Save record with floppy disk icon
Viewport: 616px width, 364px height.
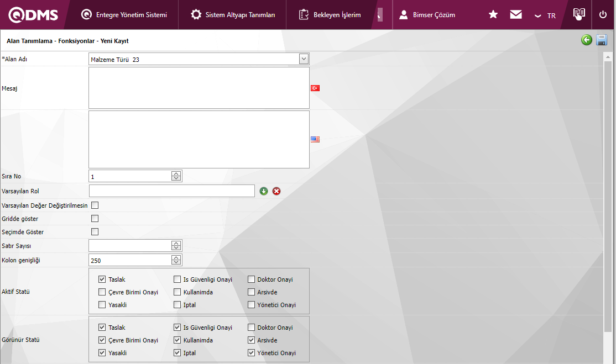602,40
